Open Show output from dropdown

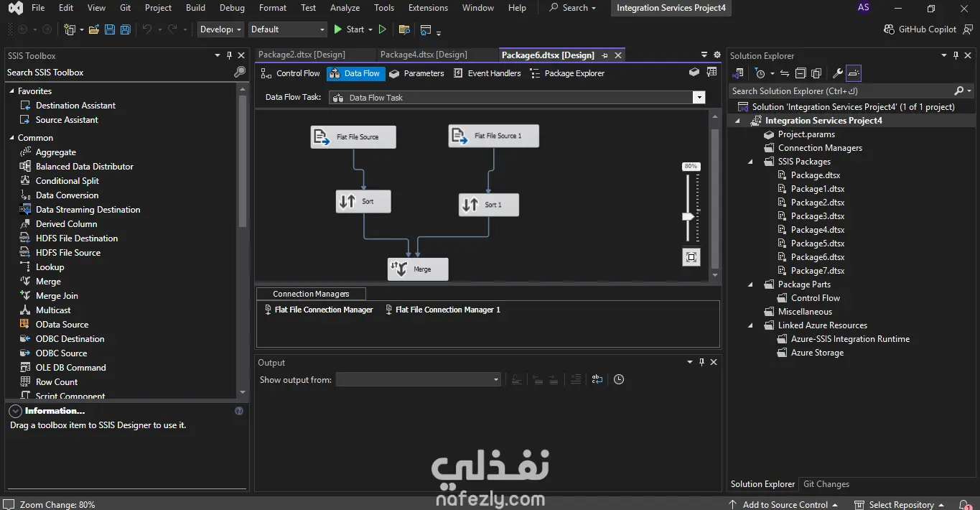click(x=495, y=379)
